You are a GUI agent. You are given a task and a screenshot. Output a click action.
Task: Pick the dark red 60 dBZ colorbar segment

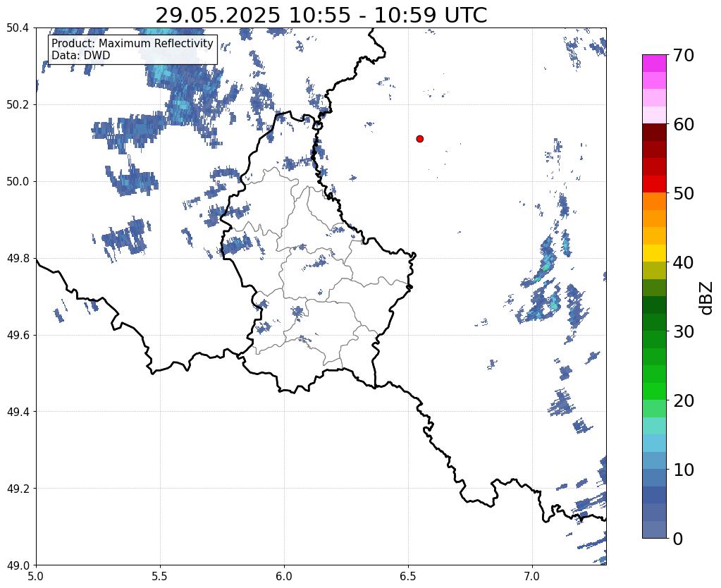coord(654,132)
